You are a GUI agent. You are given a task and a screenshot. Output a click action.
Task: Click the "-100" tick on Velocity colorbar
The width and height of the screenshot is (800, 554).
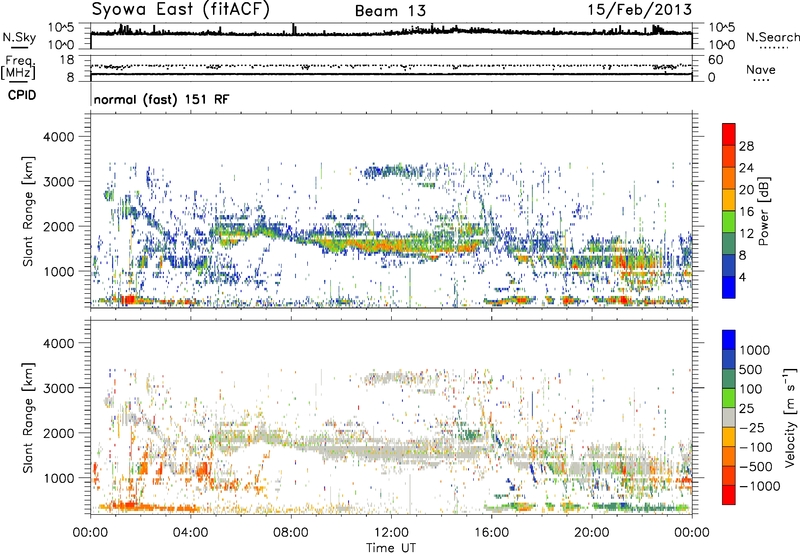(x=756, y=447)
